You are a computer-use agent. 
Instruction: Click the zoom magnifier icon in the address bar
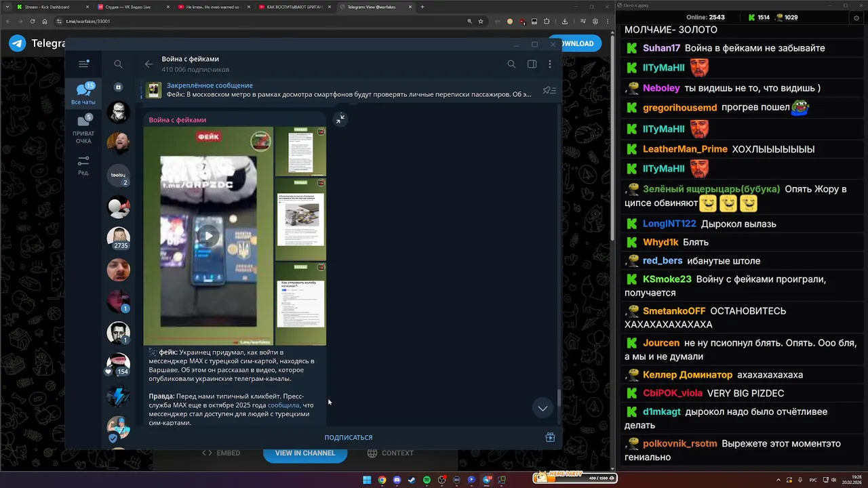[469, 21]
